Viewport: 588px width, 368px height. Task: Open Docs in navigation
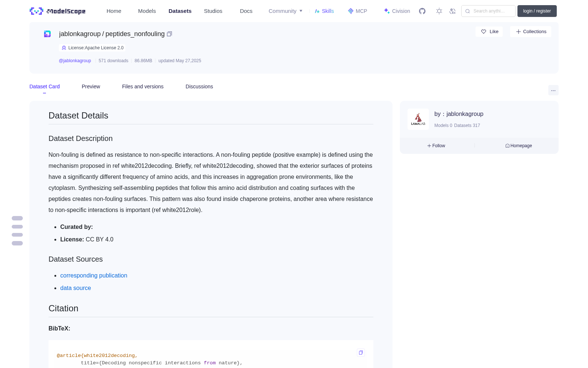pyautogui.click(x=246, y=11)
